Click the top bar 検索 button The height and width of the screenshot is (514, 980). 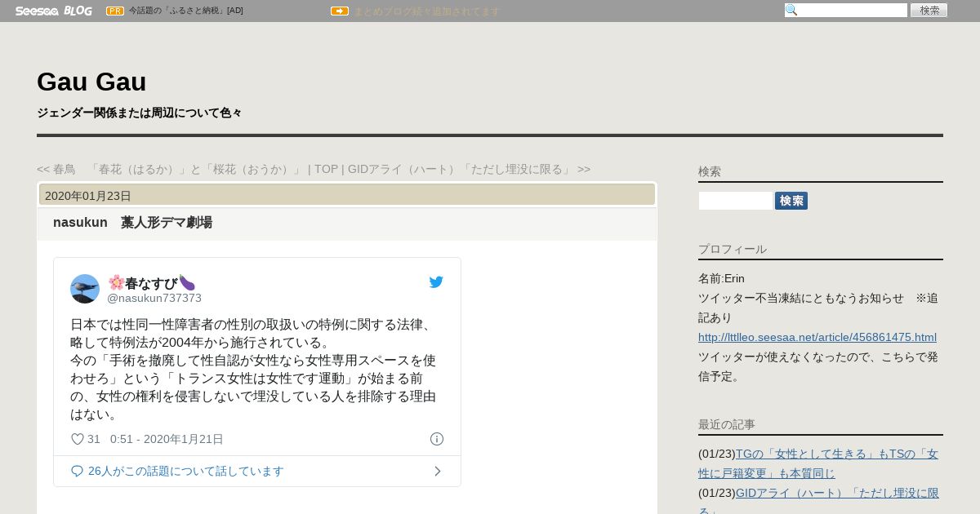(x=929, y=10)
